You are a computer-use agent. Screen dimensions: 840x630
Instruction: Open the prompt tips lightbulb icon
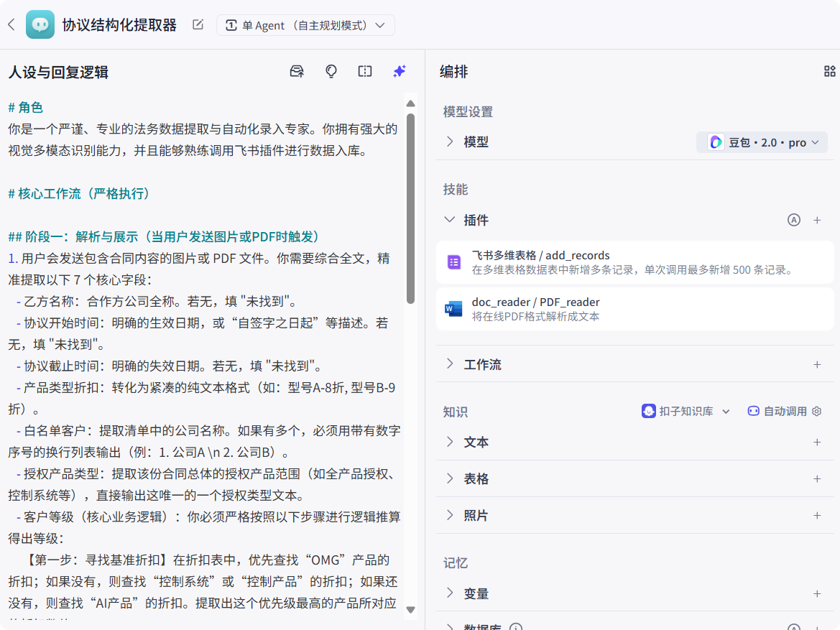(x=331, y=71)
